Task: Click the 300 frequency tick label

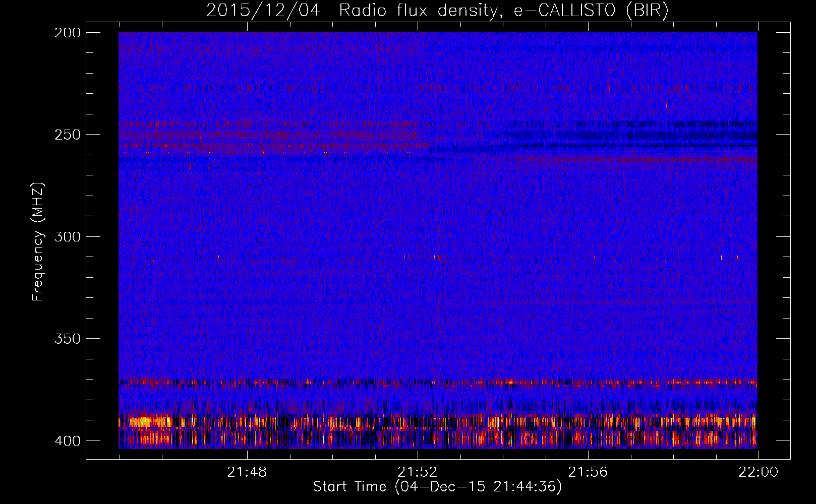Action: [67, 236]
